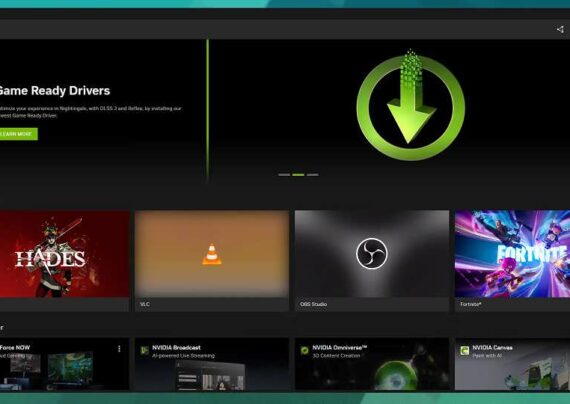Select the first carousel indicator dash
The width and height of the screenshot is (570, 404).
284,175
